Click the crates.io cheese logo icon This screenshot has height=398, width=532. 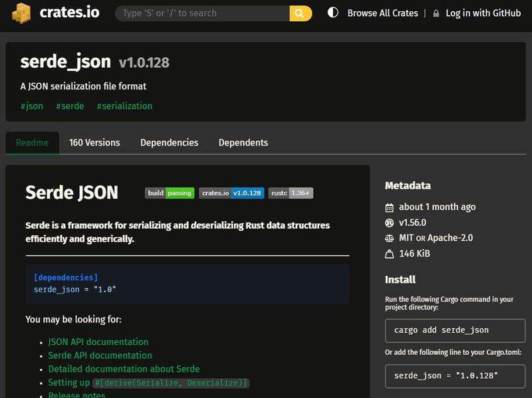[21, 13]
